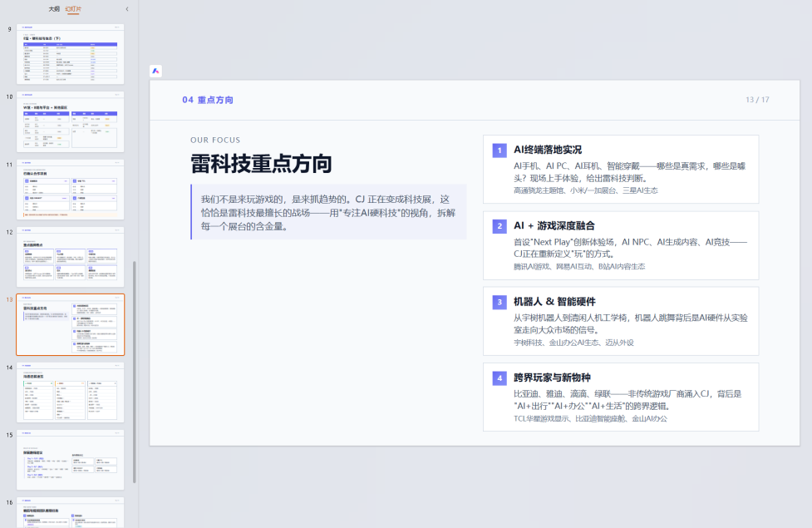Click the OUR FOCUS subtitle text
The image size is (812, 528).
215,140
